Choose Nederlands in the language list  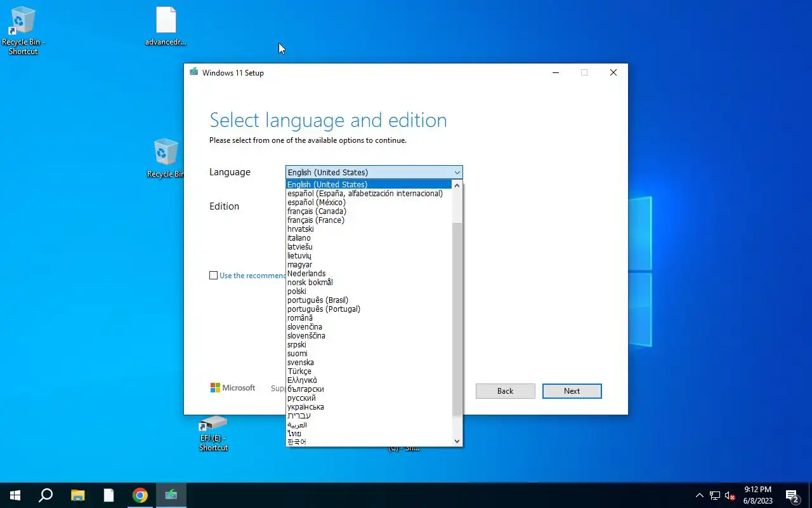[x=369, y=273]
